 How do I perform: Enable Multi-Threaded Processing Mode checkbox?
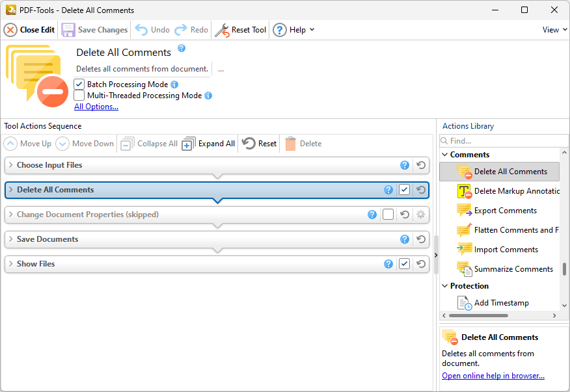[x=79, y=96]
